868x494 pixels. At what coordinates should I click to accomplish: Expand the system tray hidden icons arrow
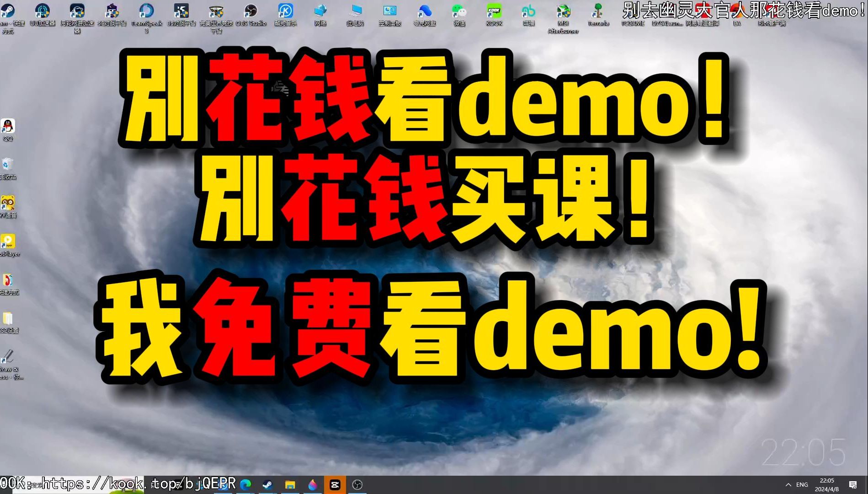788,485
